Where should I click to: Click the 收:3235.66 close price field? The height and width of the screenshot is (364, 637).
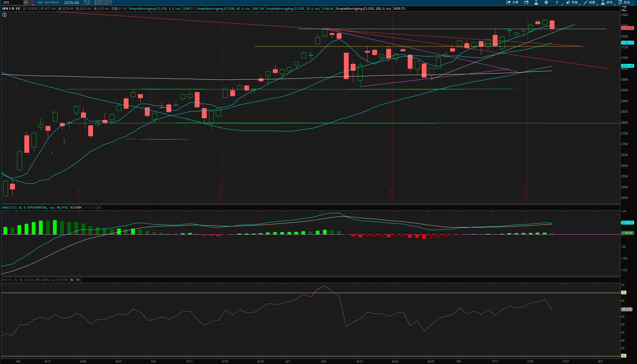(x=101, y=9)
